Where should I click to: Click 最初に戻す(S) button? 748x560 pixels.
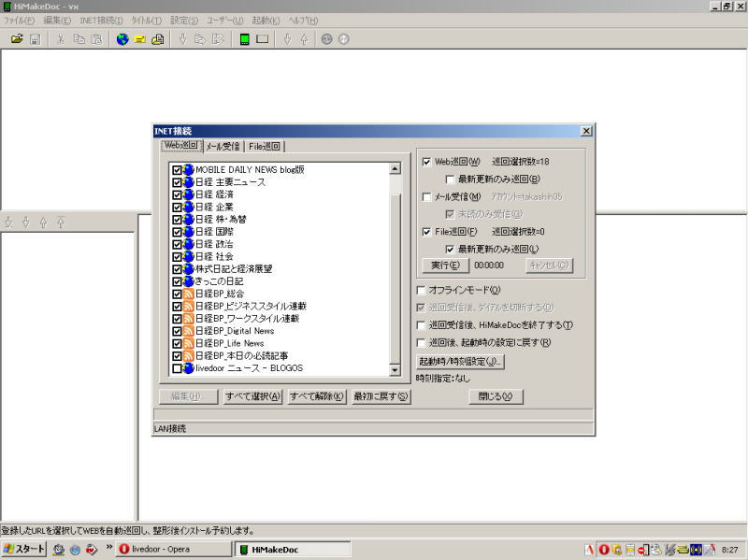(381, 396)
